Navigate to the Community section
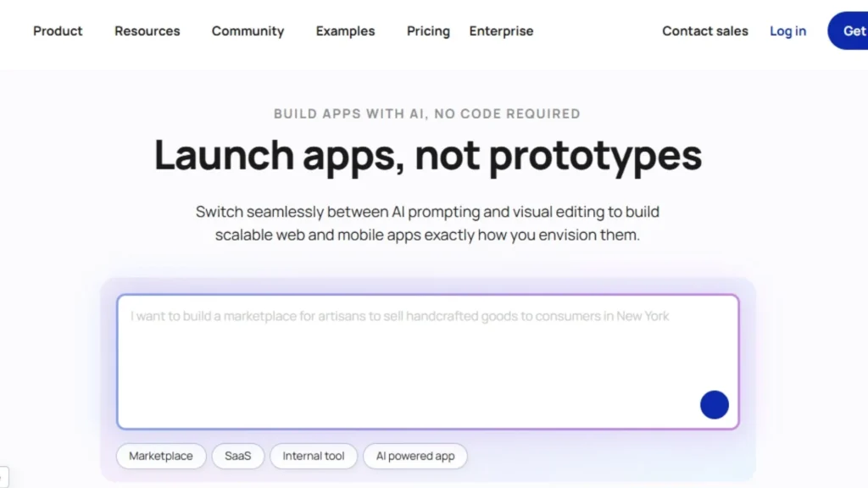 point(248,31)
